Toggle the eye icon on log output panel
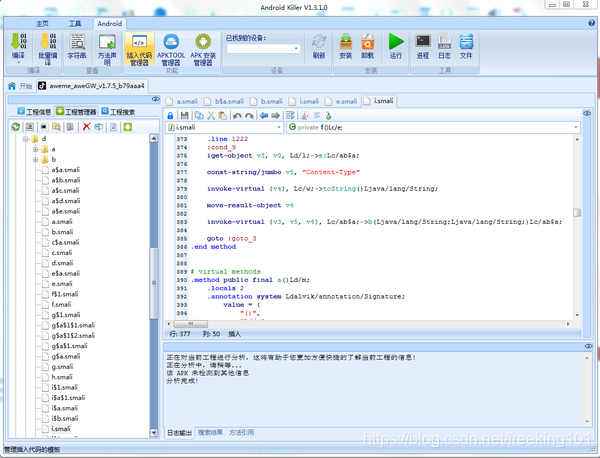This screenshot has height=458, width=600. (589, 346)
